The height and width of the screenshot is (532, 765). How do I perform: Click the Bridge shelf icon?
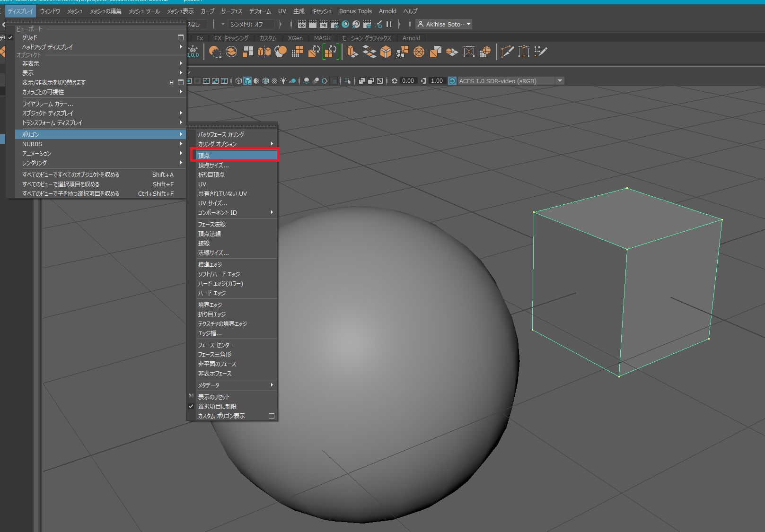point(369,52)
